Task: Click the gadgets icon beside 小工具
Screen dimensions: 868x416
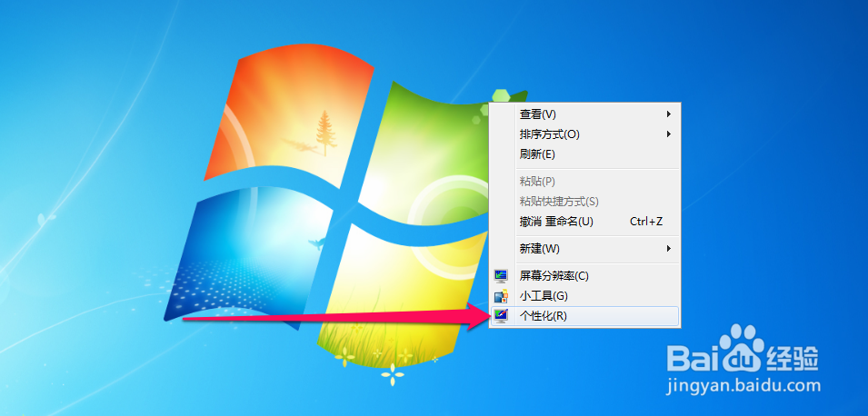Action: (501, 296)
